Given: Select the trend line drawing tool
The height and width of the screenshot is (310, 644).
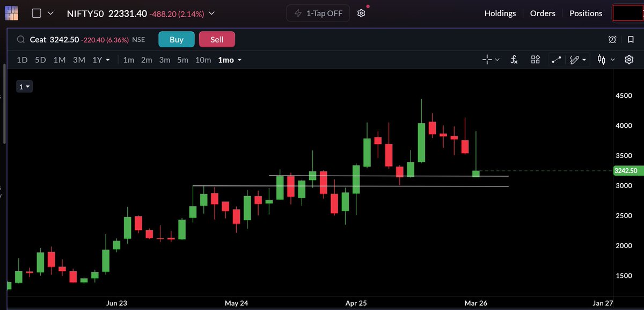Looking at the screenshot, I should click(557, 60).
